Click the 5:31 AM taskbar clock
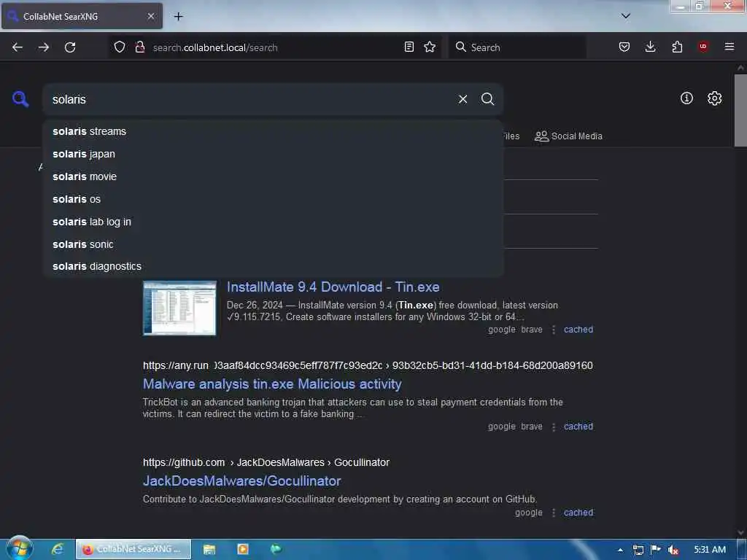This screenshot has height=560, width=747. [710, 550]
